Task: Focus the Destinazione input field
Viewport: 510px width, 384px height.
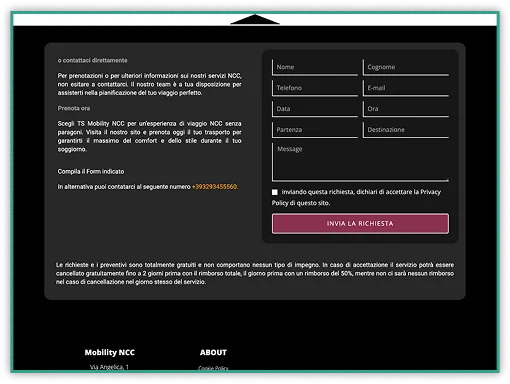Action: coord(406,130)
